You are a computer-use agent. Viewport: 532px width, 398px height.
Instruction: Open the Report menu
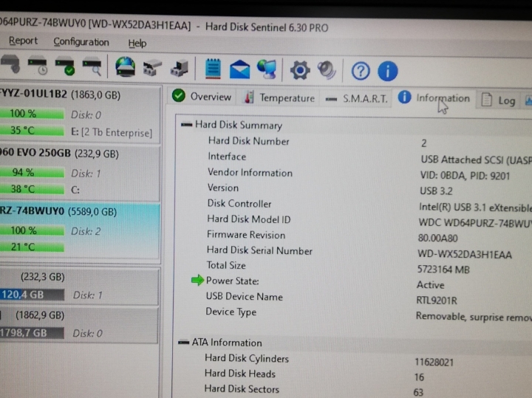[23, 41]
